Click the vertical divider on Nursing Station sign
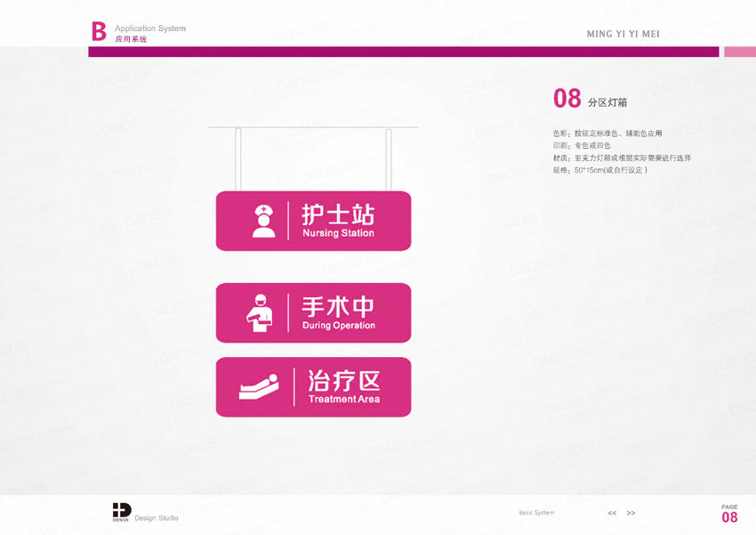 point(288,221)
